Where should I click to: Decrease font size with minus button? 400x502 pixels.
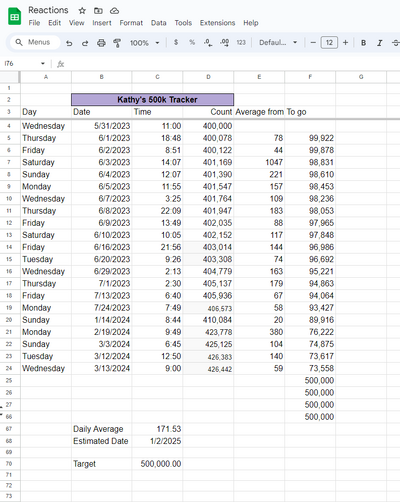pyautogui.click(x=313, y=43)
